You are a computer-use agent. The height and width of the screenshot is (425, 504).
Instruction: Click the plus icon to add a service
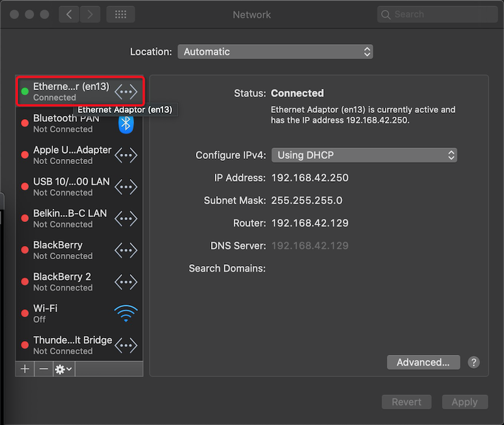point(25,369)
